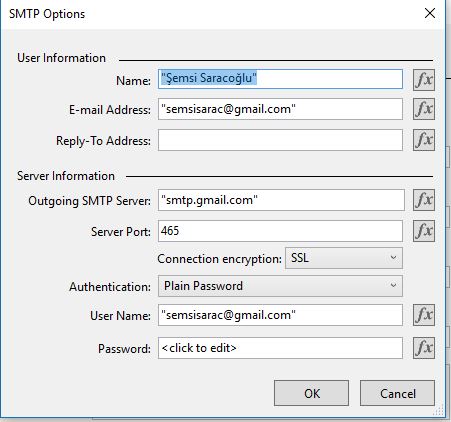
Task: Open the fx expression editor for Reply-To Address
Action: click(x=424, y=140)
